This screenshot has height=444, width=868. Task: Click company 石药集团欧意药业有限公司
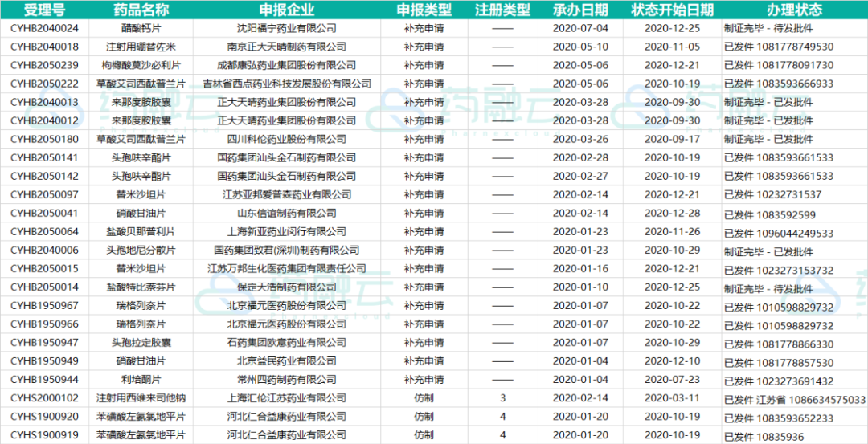click(x=287, y=343)
